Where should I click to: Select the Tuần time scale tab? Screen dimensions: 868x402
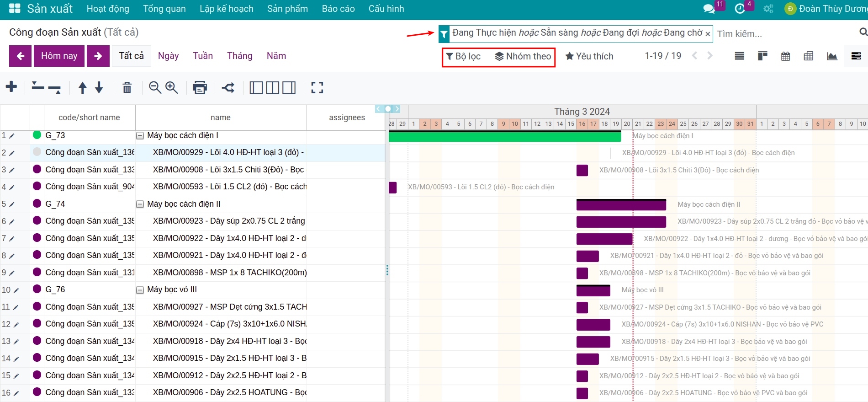(x=203, y=56)
